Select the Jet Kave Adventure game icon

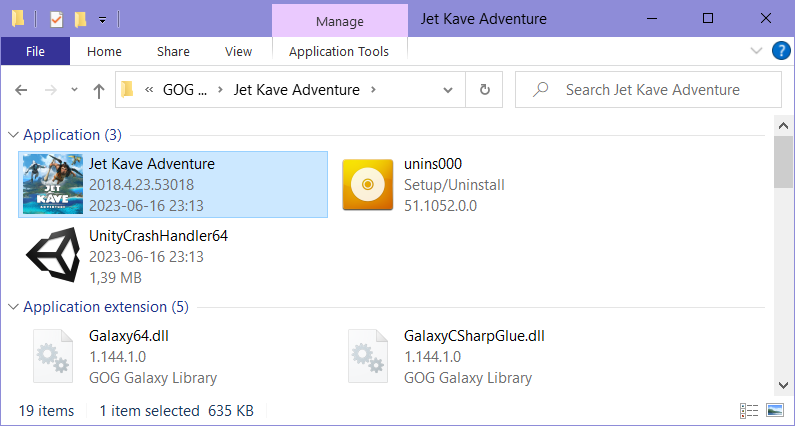point(53,184)
